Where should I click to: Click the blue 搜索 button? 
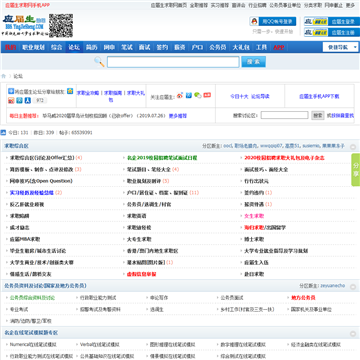(253, 62)
